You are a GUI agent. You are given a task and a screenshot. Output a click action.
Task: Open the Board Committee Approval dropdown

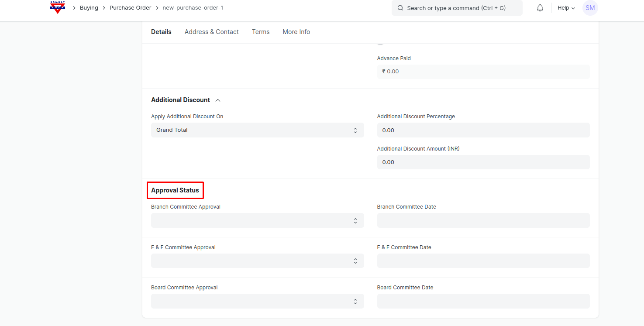coord(257,301)
